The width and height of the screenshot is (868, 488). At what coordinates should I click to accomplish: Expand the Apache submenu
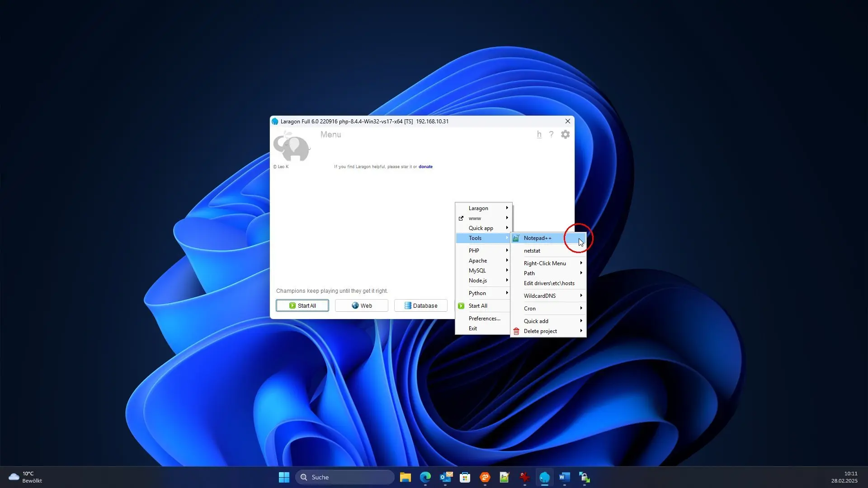coord(483,261)
